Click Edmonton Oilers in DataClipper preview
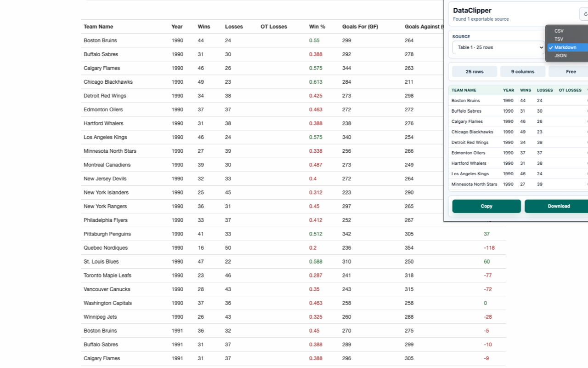The image size is (588, 368). point(468,153)
